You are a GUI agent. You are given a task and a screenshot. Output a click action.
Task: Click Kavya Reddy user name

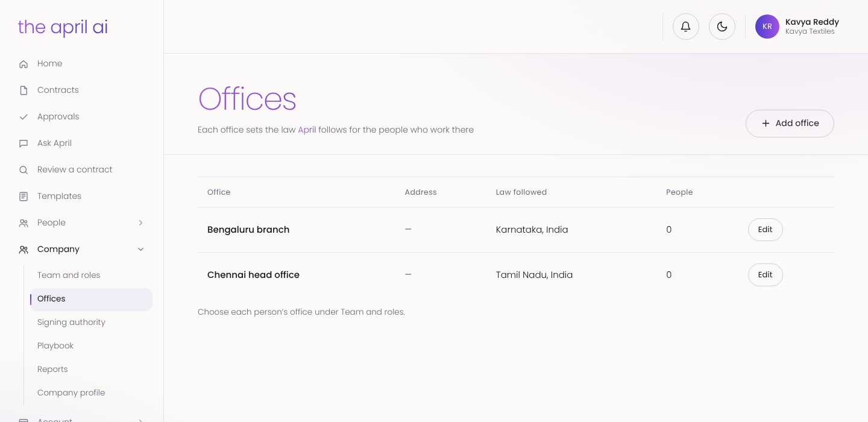pyautogui.click(x=812, y=22)
